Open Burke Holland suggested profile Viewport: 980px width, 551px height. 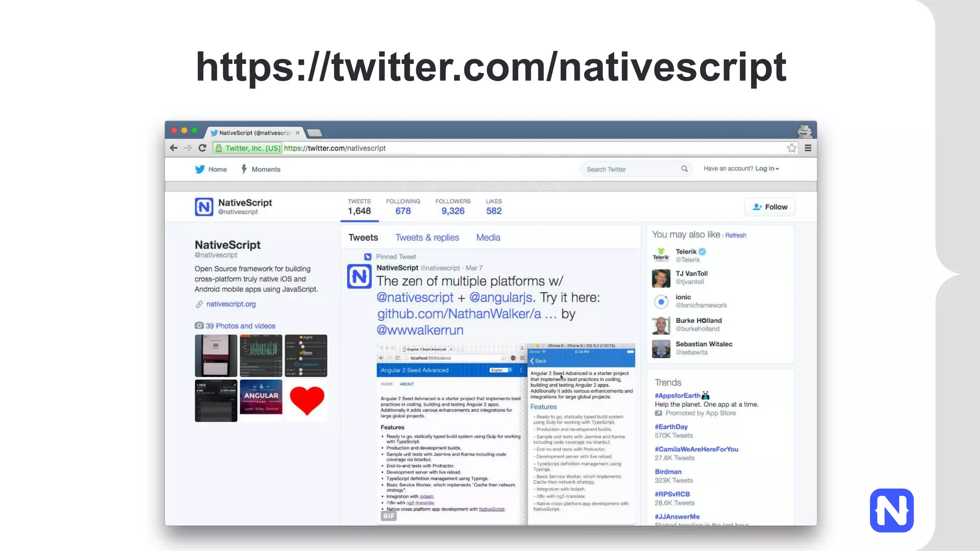(699, 320)
